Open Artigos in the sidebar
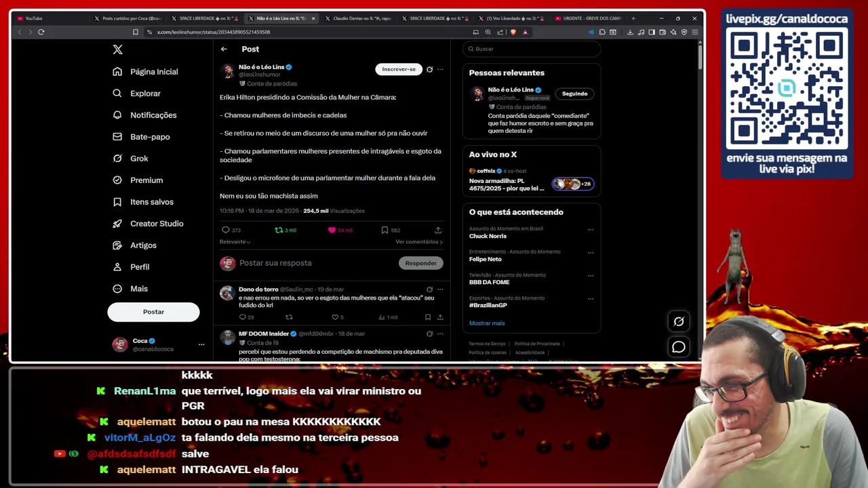Screen dimensions: 868x488 (134, 245)
